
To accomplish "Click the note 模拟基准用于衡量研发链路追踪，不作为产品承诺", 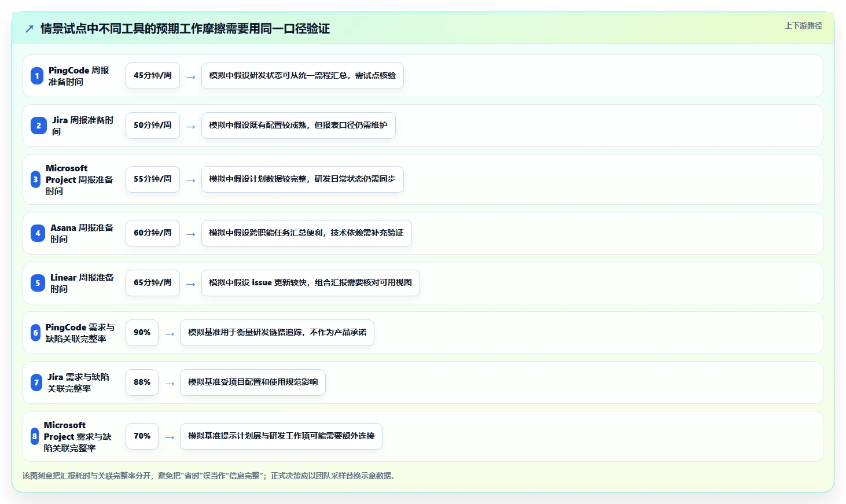I will point(277,333).
